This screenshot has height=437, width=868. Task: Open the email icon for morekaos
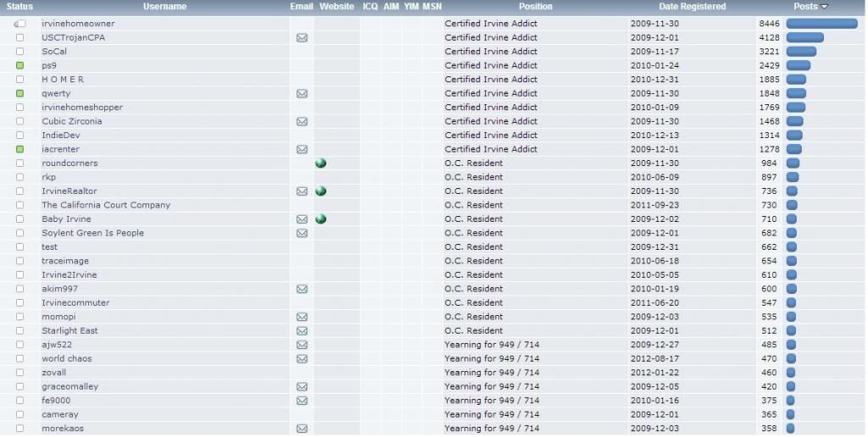[302, 429]
